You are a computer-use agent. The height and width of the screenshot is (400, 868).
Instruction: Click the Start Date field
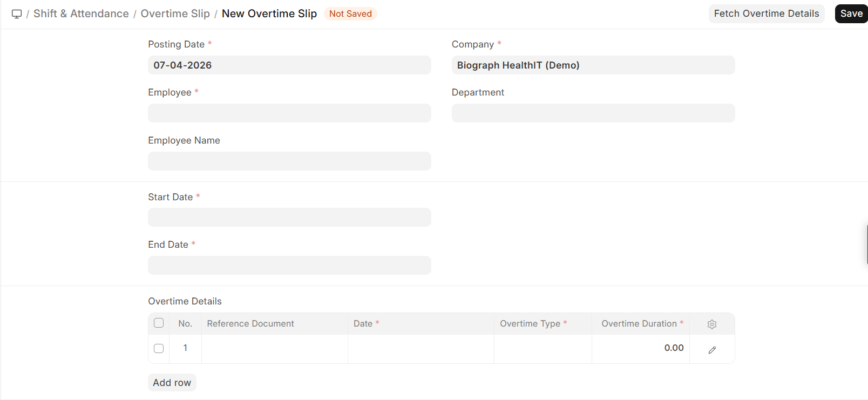289,217
